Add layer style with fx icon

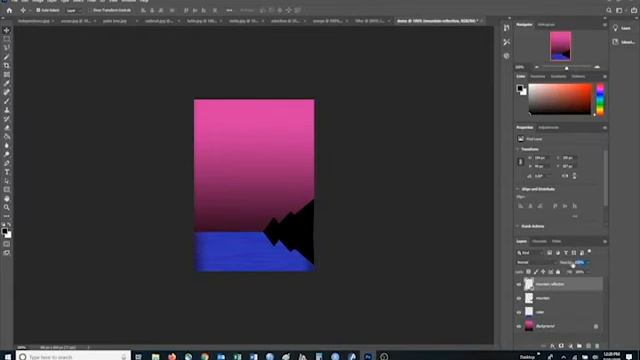(x=552, y=346)
